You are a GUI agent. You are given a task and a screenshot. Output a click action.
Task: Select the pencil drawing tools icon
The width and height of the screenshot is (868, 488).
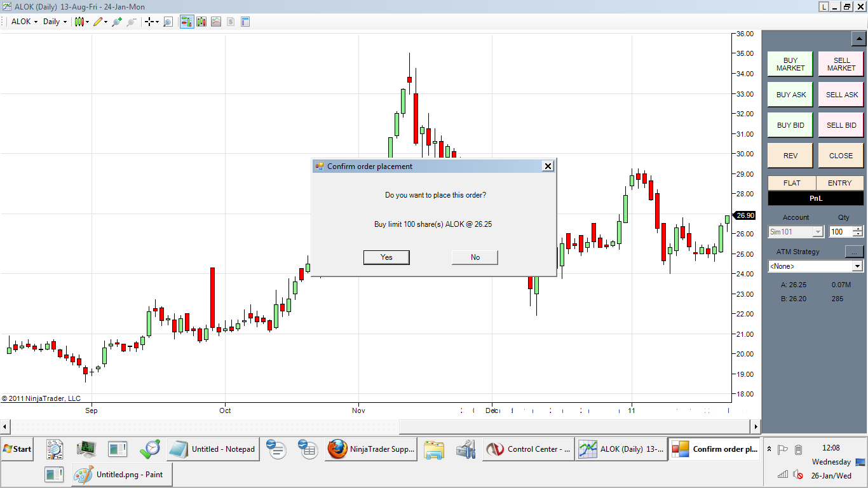[98, 22]
